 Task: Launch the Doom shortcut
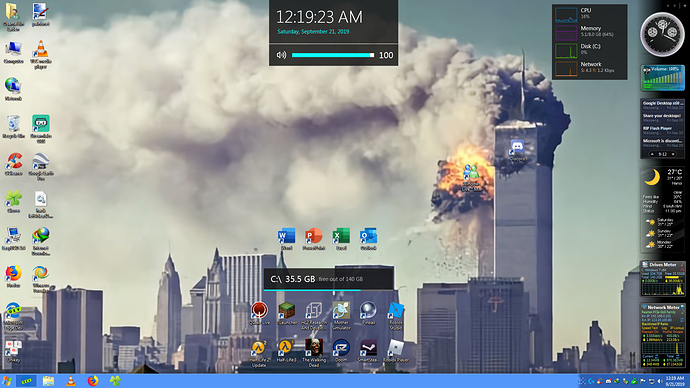(x=341, y=351)
